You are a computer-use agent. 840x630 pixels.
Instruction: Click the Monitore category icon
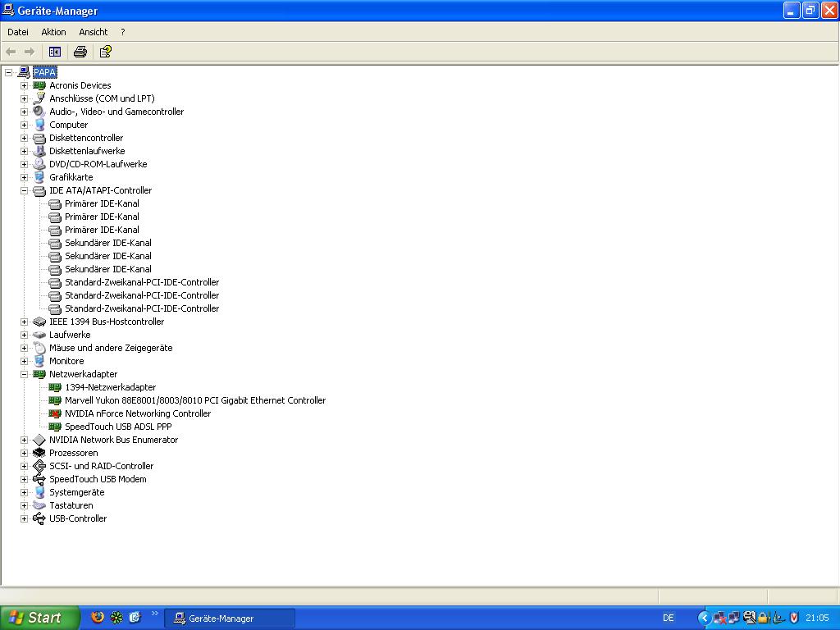click(39, 361)
